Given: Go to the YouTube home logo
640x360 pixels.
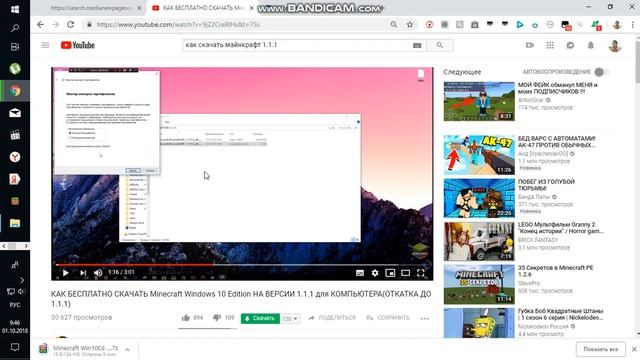Looking at the screenshot, I should [78, 45].
